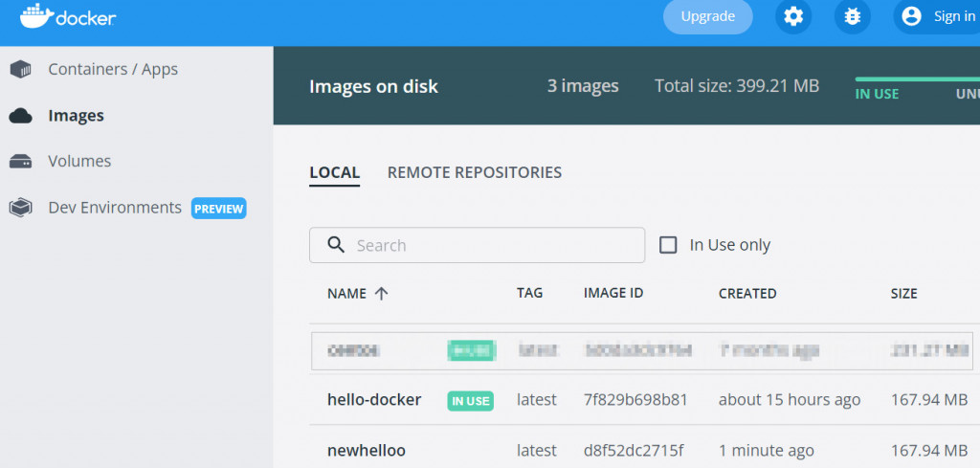The image size is (980, 468).
Task: Sort by the TAG column header
Action: coord(529,293)
